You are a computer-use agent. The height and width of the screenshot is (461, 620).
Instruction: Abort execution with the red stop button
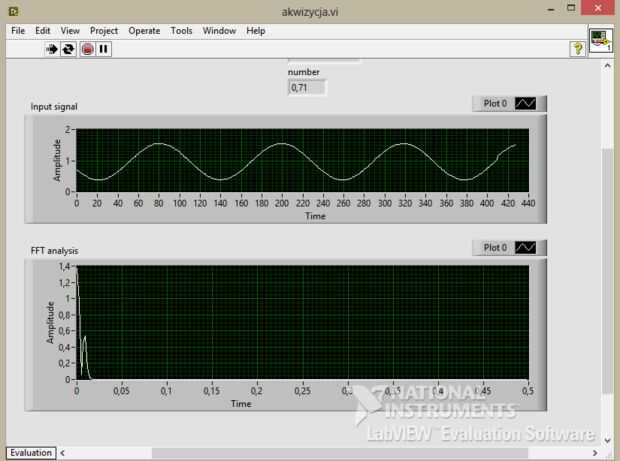click(87, 49)
